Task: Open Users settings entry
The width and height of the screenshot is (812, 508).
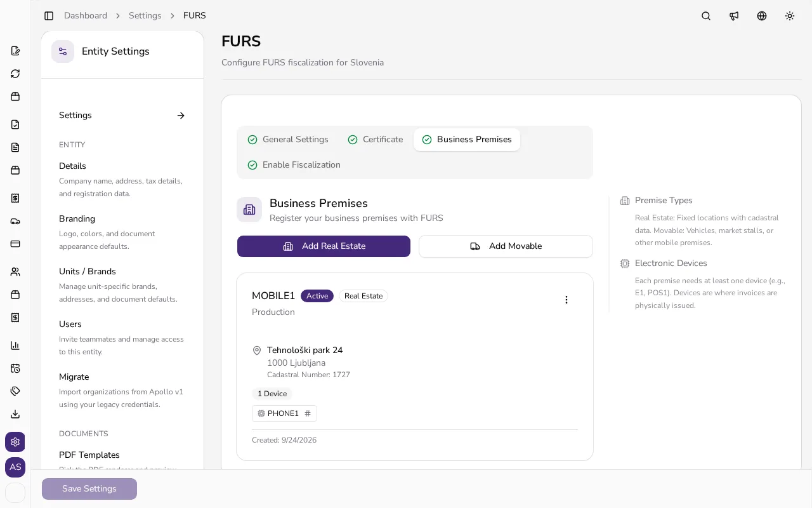Action: (x=122, y=338)
